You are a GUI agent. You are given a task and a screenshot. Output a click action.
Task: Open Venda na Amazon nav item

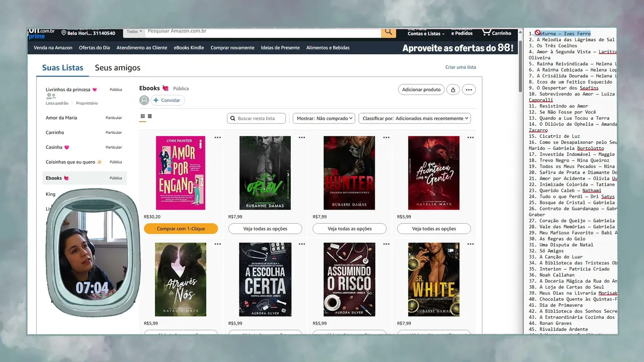53,48
